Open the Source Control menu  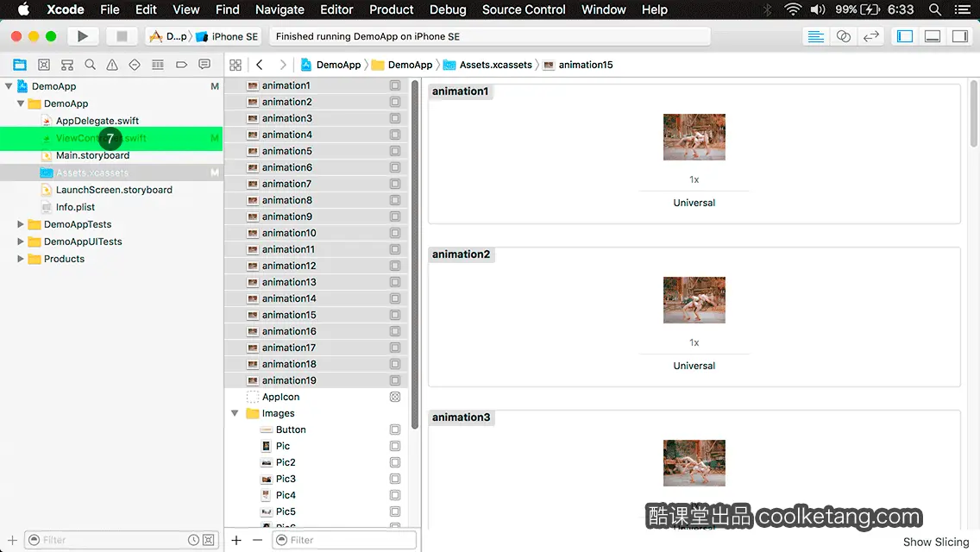pyautogui.click(x=524, y=9)
